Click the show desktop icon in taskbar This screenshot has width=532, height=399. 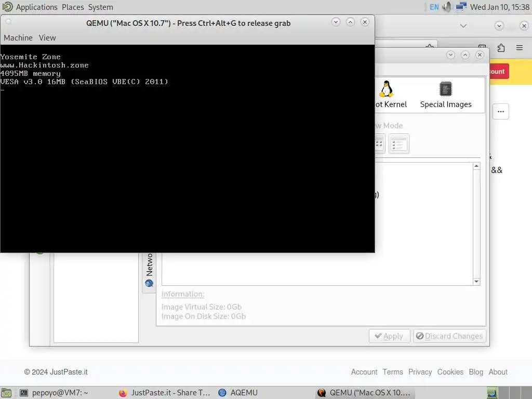pos(6,393)
